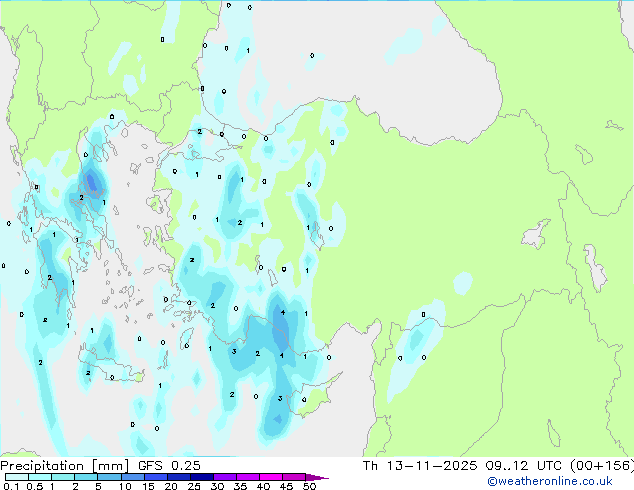Click the "0.1" legend scale label
This screenshot has height=490, width=634.
(x=11, y=486)
